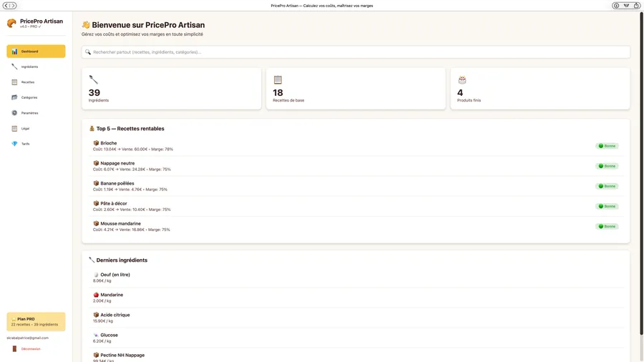Open the Acide citrique ingredient
Screen dimensions: 644x362
(356, 318)
